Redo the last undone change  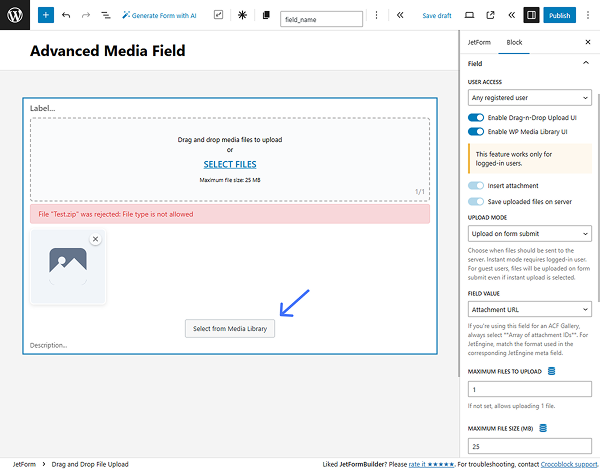86,15
